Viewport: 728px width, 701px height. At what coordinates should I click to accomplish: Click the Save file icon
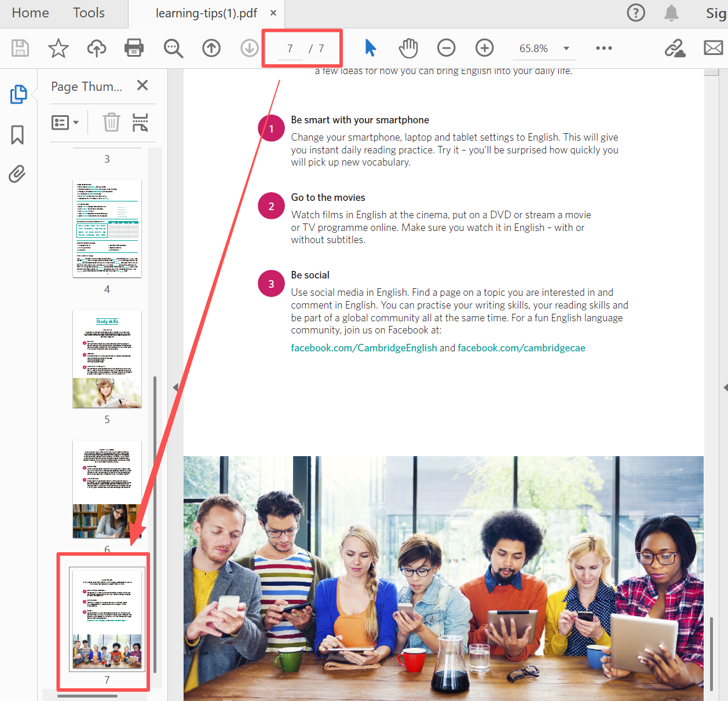(20, 48)
